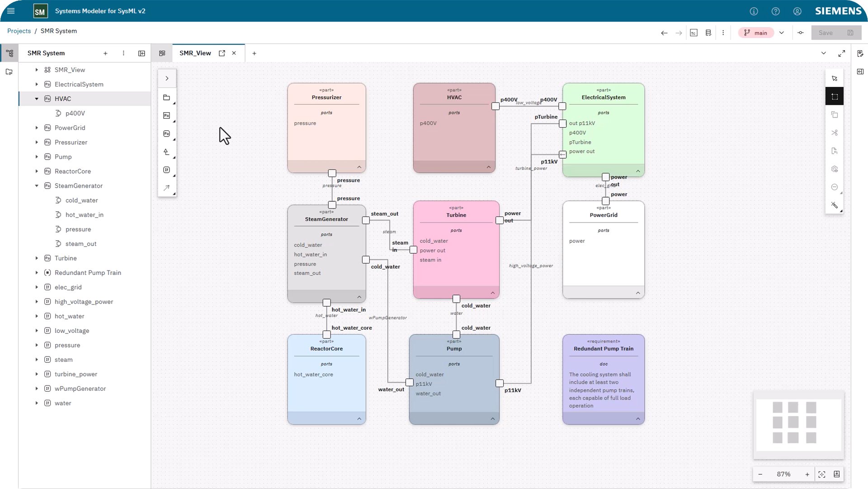Choose the pointer selection tool
Screen dimensions: 868x489
click(x=835, y=79)
